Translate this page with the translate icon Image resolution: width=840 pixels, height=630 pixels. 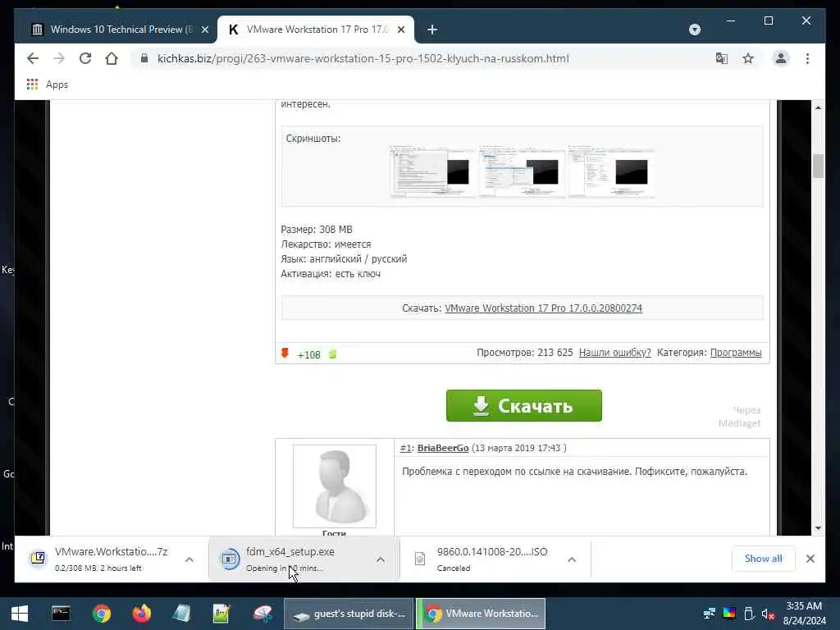[x=722, y=58]
